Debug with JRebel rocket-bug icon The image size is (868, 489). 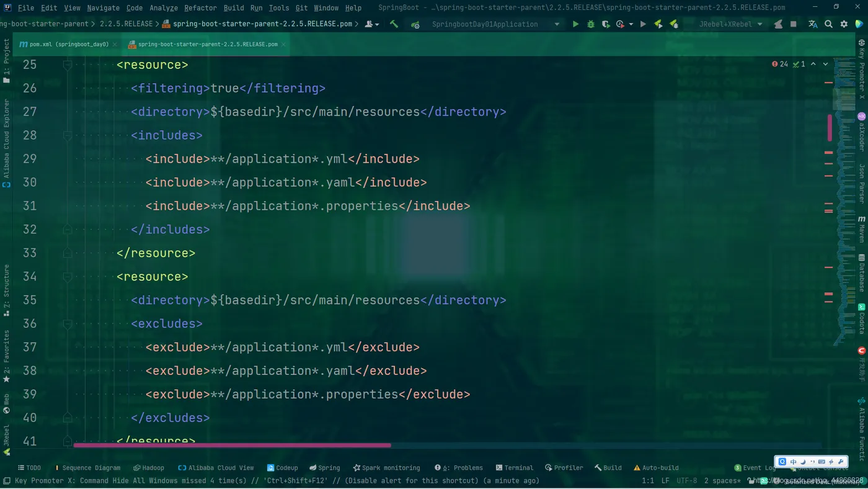[x=674, y=24]
